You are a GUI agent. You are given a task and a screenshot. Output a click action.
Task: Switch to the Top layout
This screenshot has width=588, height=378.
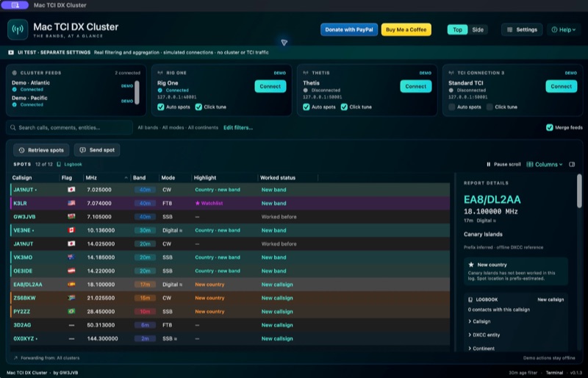point(457,29)
